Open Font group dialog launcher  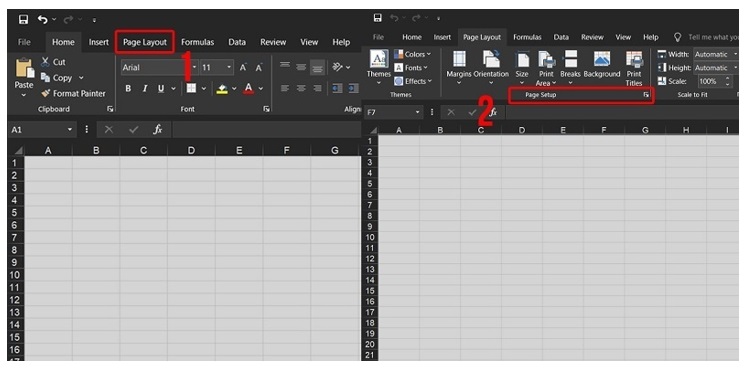point(266,109)
